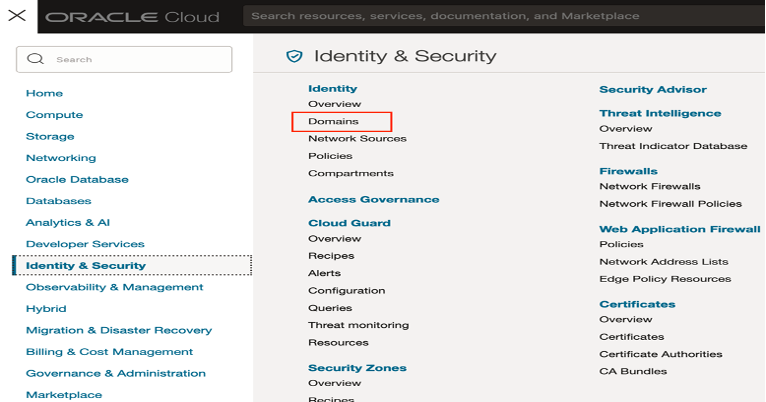Screen dimensions: 766x402
Task: Open the Security Advisor heading link
Action: pyautogui.click(x=652, y=90)
